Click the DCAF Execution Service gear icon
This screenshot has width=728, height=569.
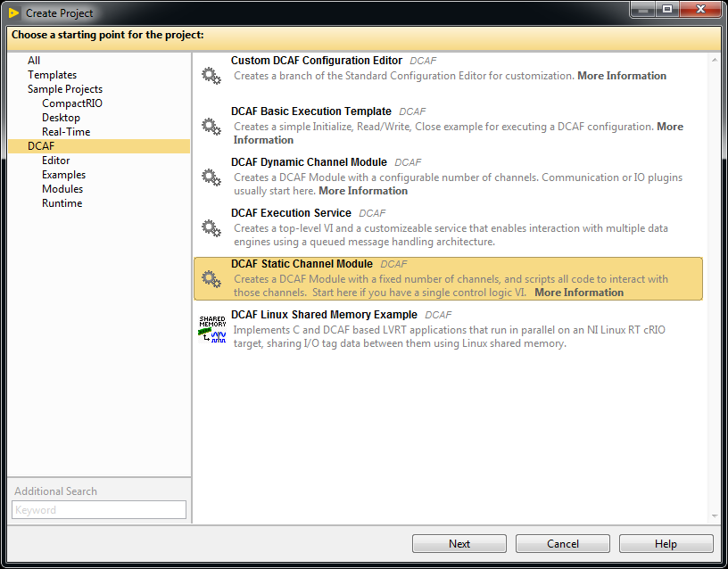[x=211, y=228]
